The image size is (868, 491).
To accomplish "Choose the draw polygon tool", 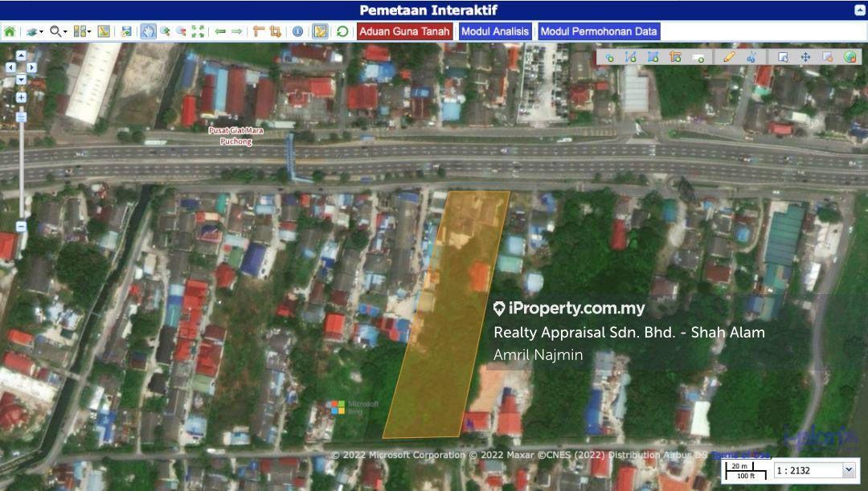I will (x=653, y=57).
